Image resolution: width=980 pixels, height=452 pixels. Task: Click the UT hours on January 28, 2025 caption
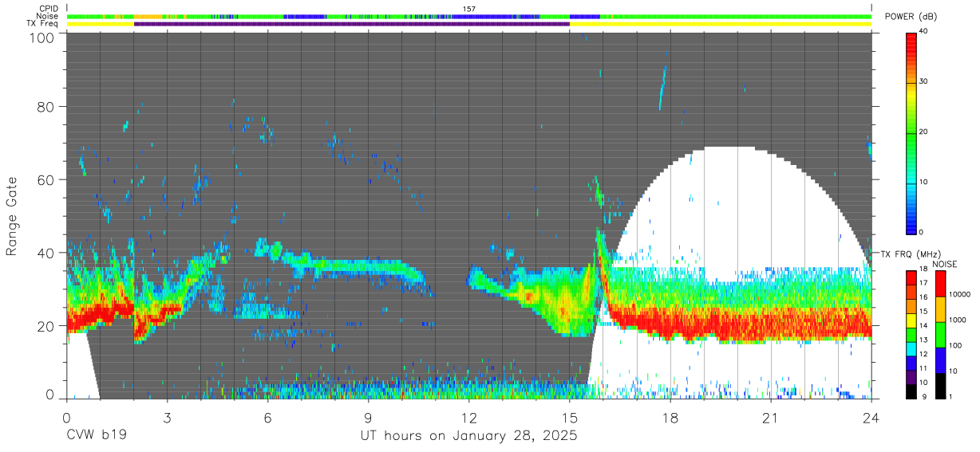(x=469, y=436)
